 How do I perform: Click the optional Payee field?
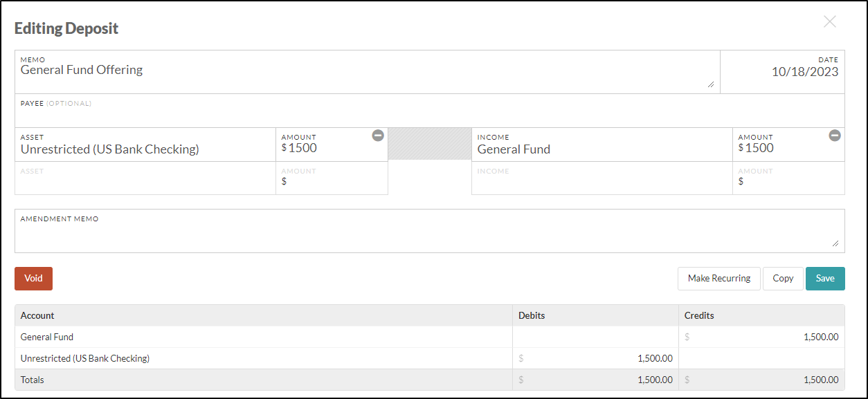coord(430,111)
